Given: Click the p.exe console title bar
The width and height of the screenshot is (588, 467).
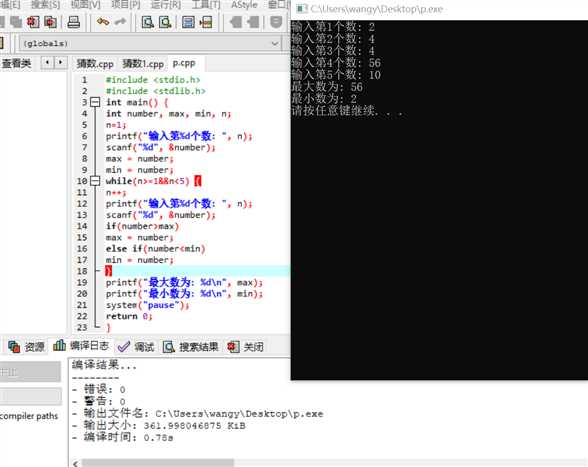Looking at the screenshot, I should coord(439,9).
